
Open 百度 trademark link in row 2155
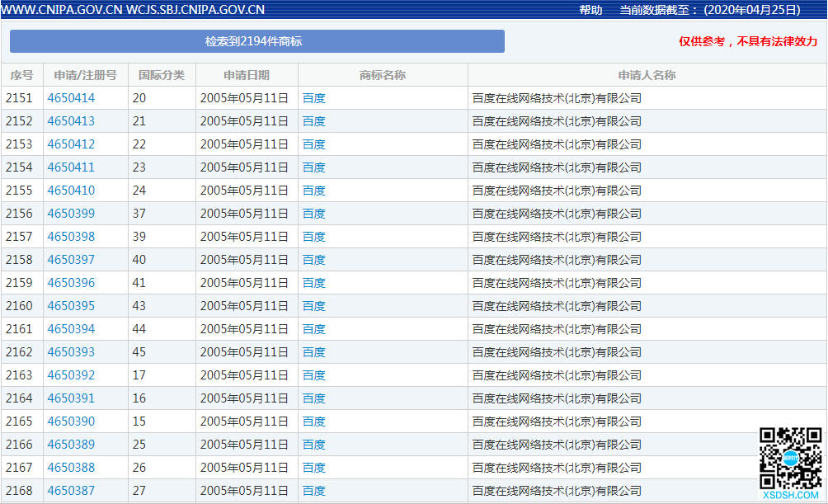pos(313,191)
